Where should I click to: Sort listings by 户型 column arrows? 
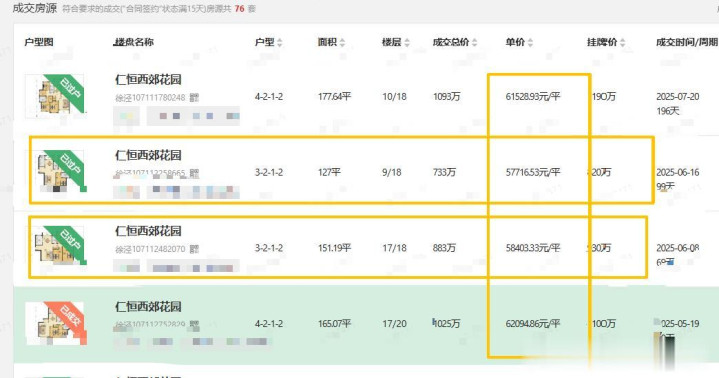(280, 43)
